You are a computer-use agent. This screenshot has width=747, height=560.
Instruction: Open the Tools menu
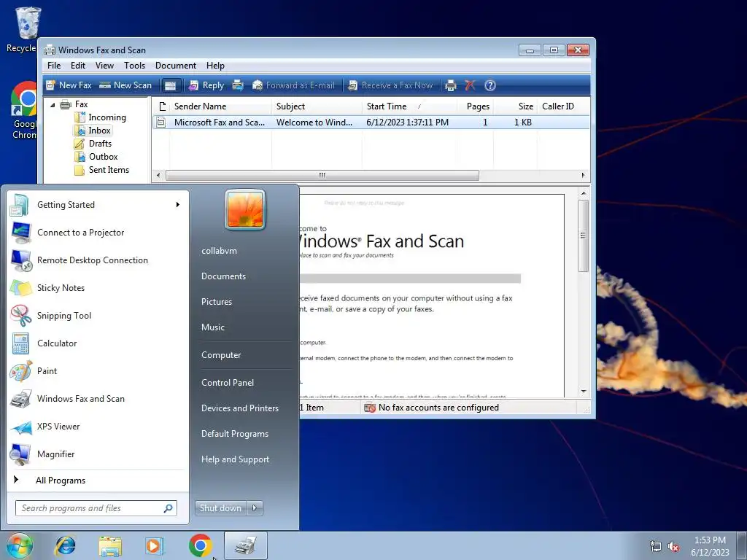pos(134,65)
